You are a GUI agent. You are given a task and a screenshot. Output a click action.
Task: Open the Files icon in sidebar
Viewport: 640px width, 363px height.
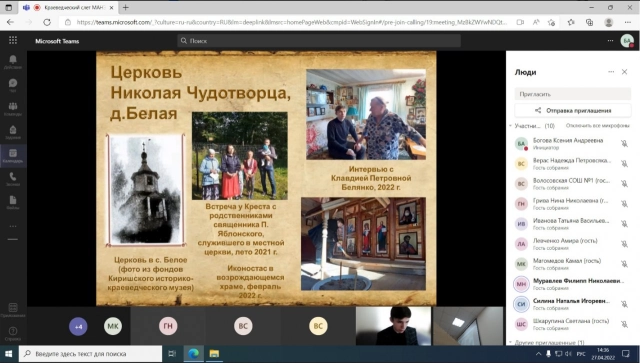pos(13,202)
